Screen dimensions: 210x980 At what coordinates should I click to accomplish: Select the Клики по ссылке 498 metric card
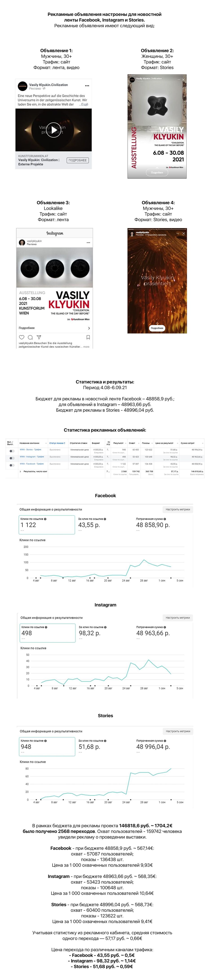[x=47, y=633]
